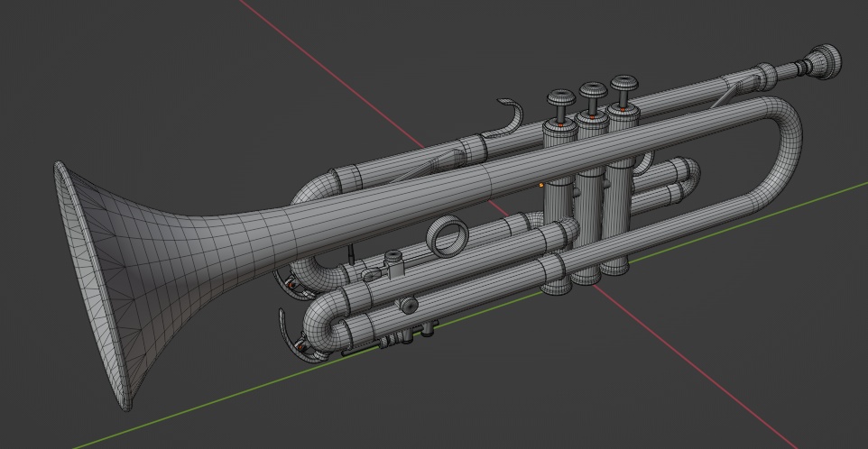
Task: Select the trumpet mouthpiece
Action: [821, 60]
